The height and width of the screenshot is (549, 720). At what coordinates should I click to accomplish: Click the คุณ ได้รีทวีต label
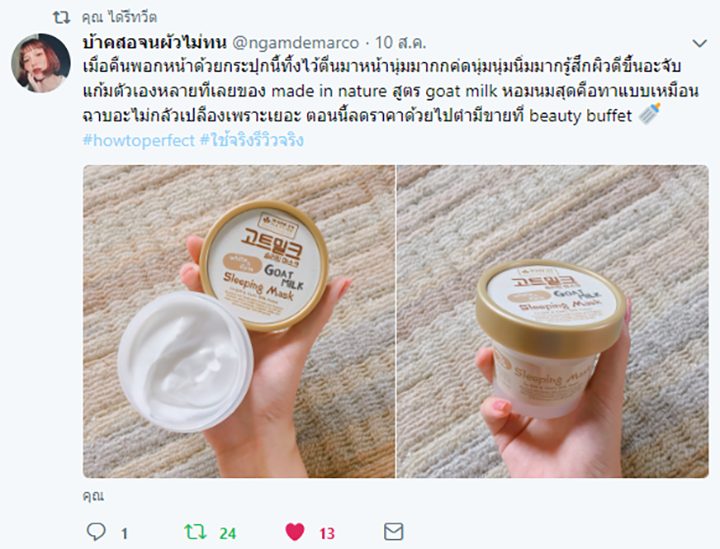tap(119, 17)
